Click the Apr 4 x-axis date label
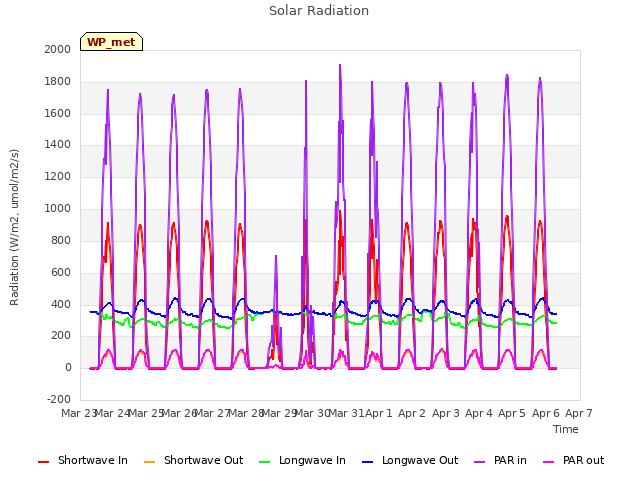Viewport: 640px width, 480px height. 479,413
